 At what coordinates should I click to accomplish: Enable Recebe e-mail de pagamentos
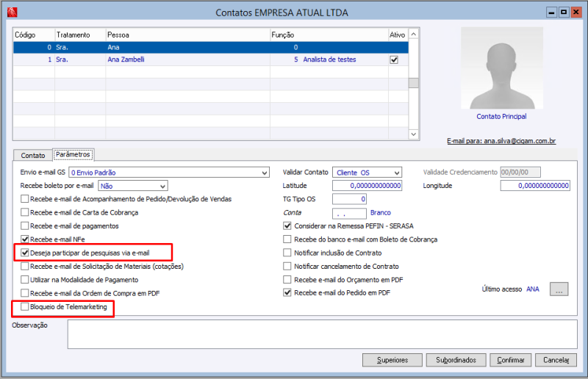tap(25, 225)
